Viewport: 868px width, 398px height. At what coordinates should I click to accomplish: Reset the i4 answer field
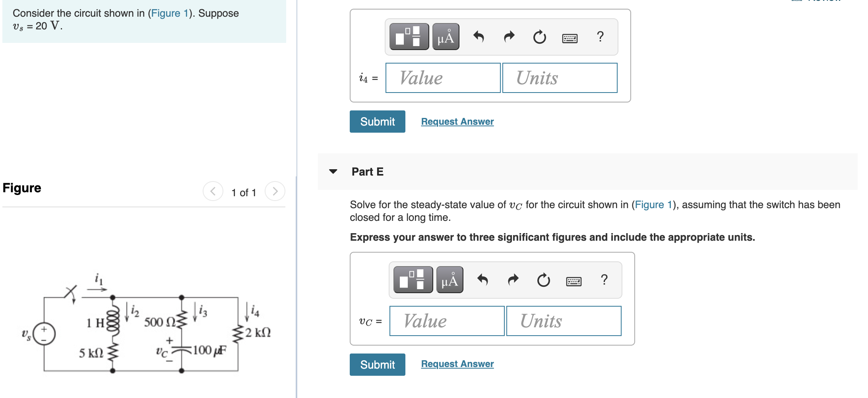coord(539,37)
